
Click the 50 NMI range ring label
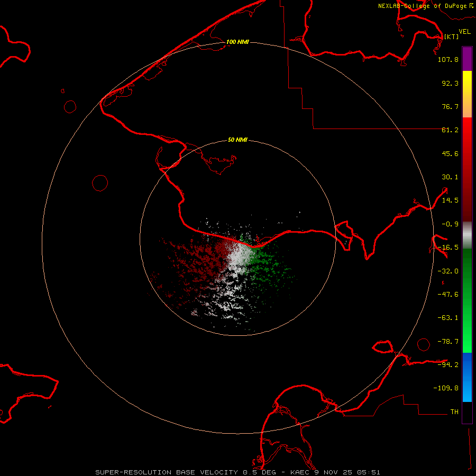tap(237, 140)
